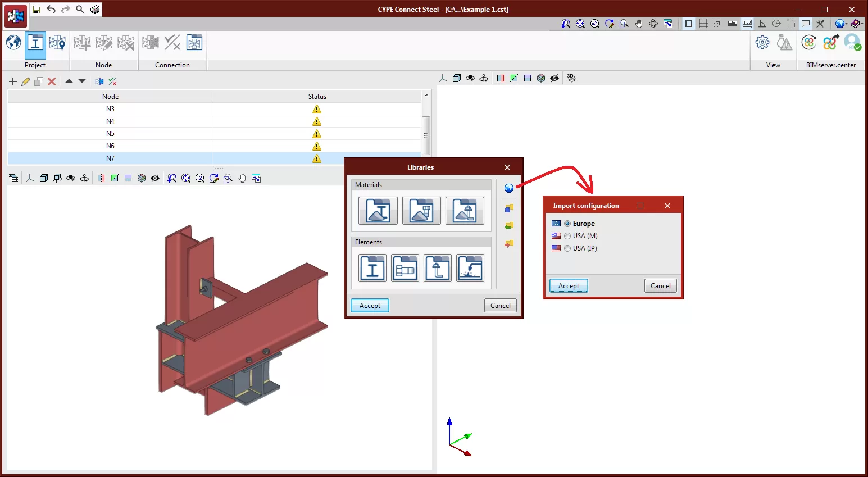Click the BIMserver.center update icon
Screen dimensions: 868x477
click(809, 43)
